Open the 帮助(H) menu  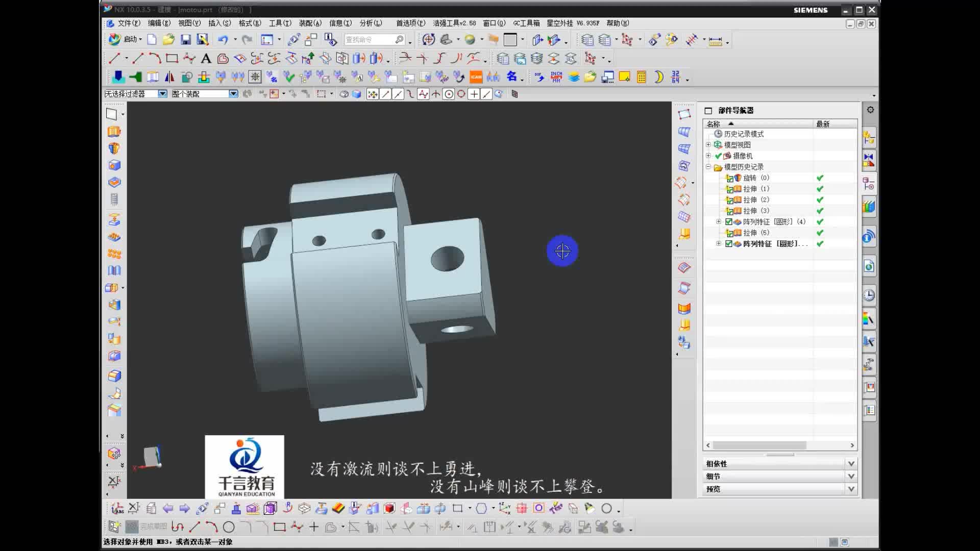pos(618,23)
